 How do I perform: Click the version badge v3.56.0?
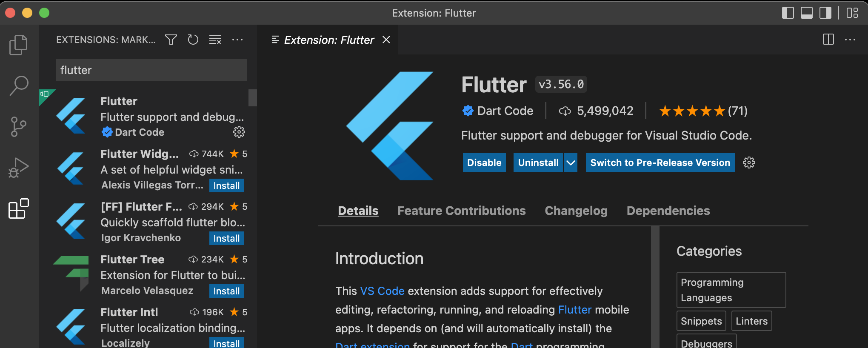(x=561, y=84)
